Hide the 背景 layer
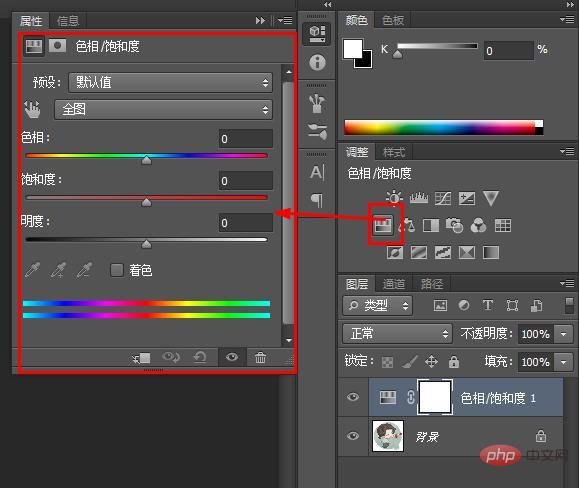 click(x=353, y=436)
